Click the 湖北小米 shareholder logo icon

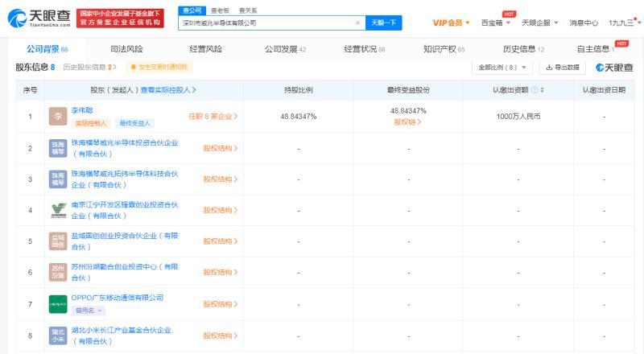pyautogui.click(x=57, y=335)
